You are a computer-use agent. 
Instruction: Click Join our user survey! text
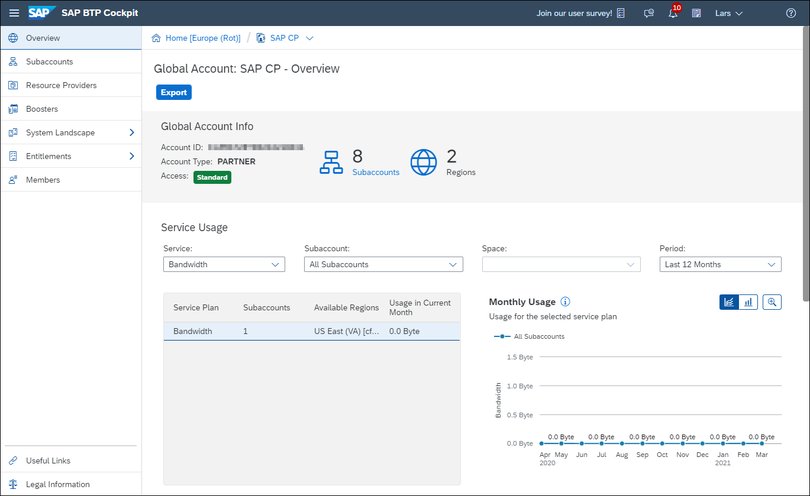574,13
